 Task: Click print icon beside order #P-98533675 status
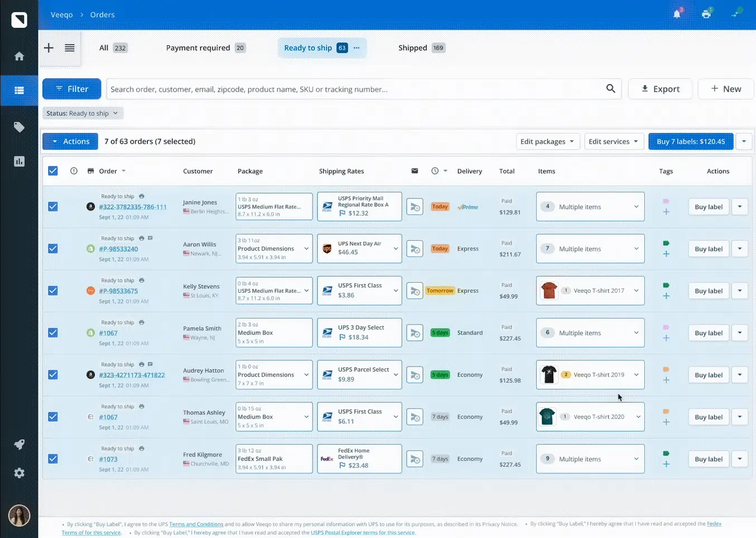(x=141, y=280)
